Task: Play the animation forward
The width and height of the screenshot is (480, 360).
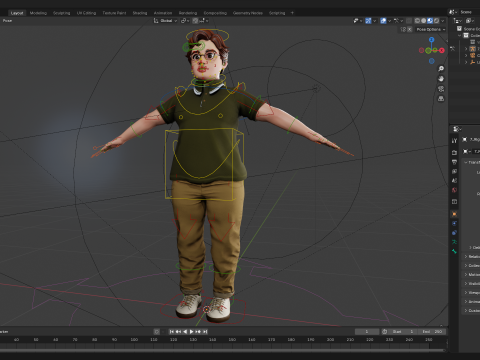Action: point(191,332)
